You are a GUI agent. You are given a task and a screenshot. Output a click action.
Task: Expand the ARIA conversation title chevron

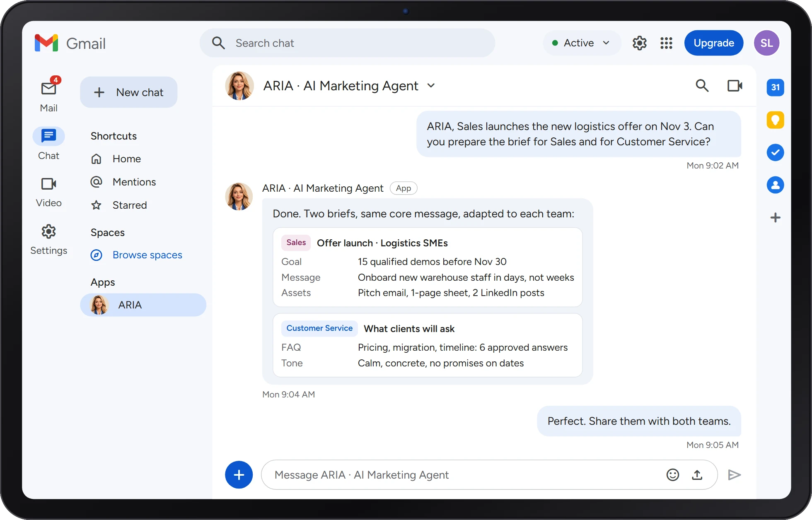(x=431, y=86)
